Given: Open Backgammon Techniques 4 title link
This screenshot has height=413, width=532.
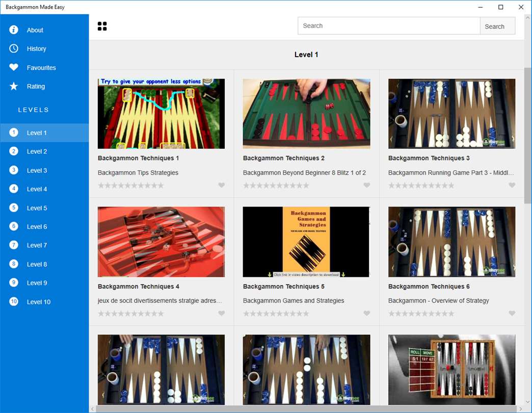Looking at the screenshot, I should [139, 287].
